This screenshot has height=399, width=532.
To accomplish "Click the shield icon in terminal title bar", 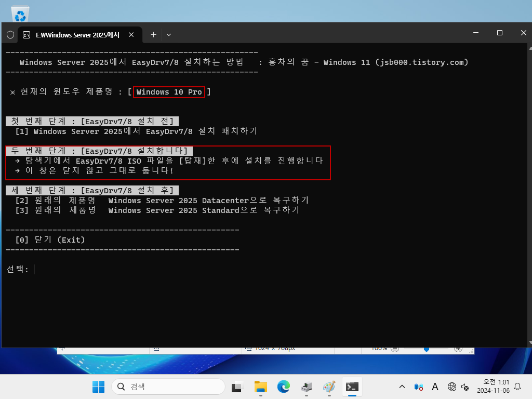I will 10,35.
